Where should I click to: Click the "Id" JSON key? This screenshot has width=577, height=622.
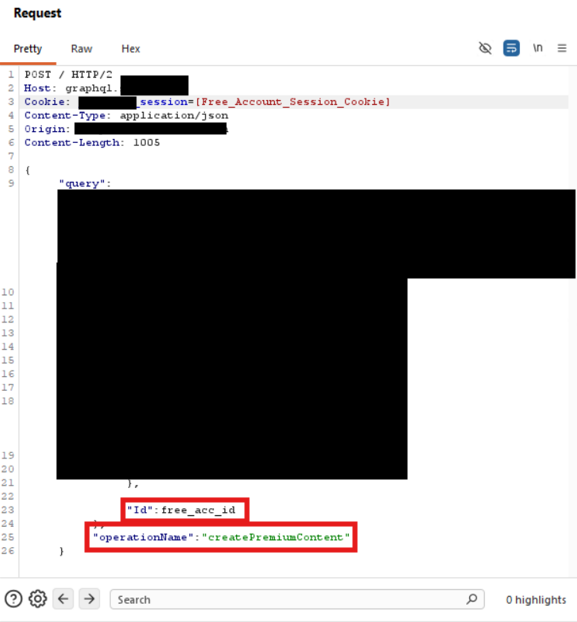coord(140,510)
